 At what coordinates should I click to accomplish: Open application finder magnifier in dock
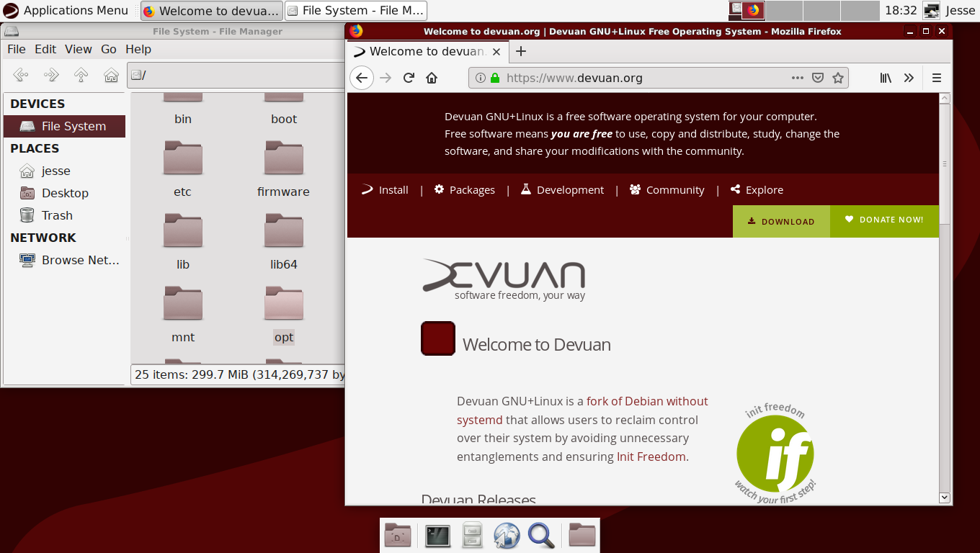pyautogui.click(x=541, y=535)
